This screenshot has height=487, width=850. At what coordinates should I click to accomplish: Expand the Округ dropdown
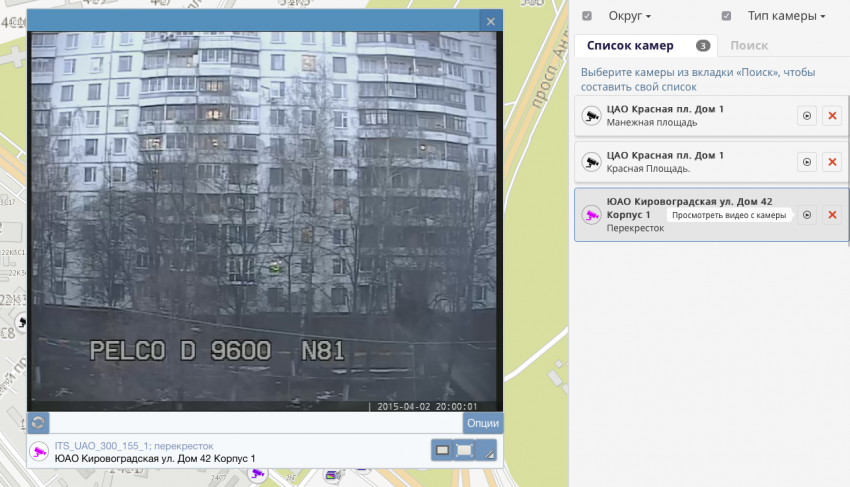tap(630, 16)
